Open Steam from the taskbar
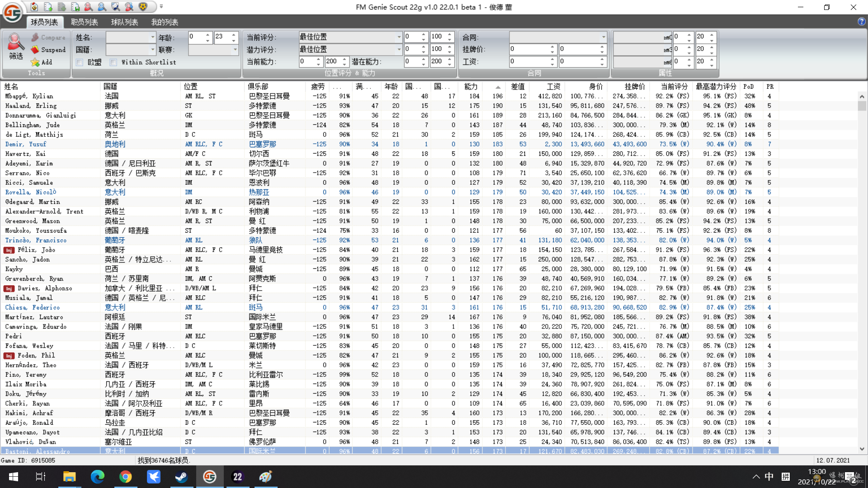 182,477
